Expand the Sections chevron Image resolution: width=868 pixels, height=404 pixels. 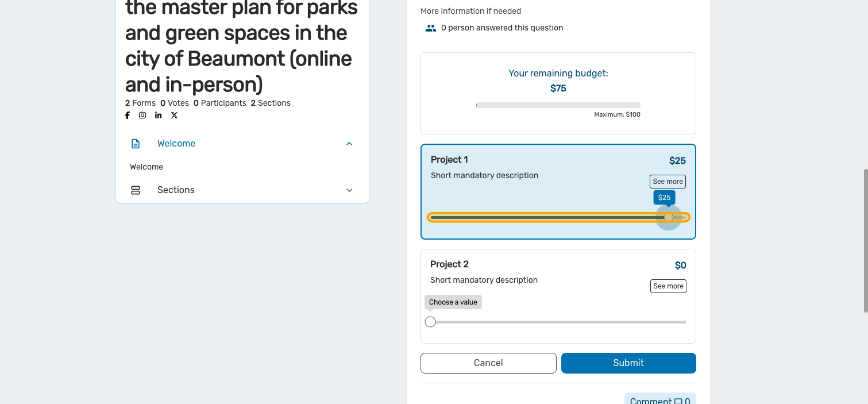(x=349, y=190)
